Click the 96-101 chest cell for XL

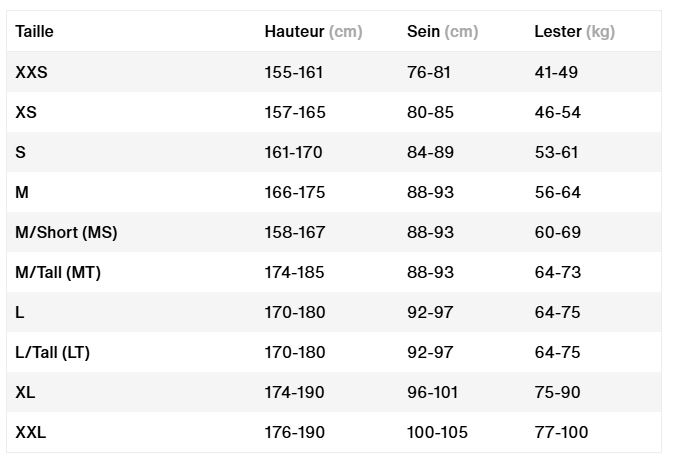point(432,392)
